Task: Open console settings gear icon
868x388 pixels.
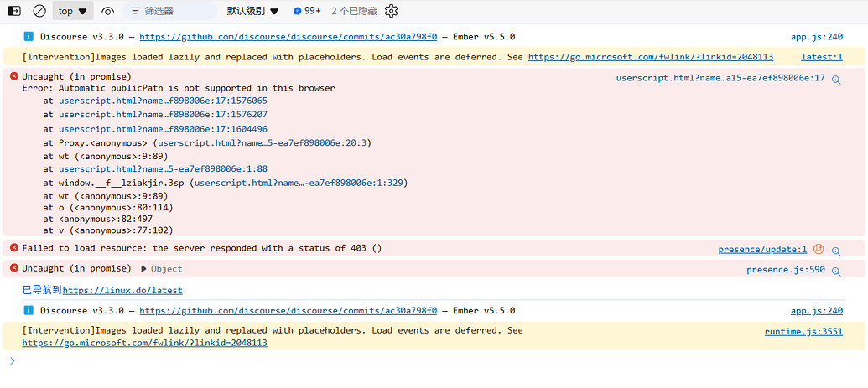Action: (392, 11)
